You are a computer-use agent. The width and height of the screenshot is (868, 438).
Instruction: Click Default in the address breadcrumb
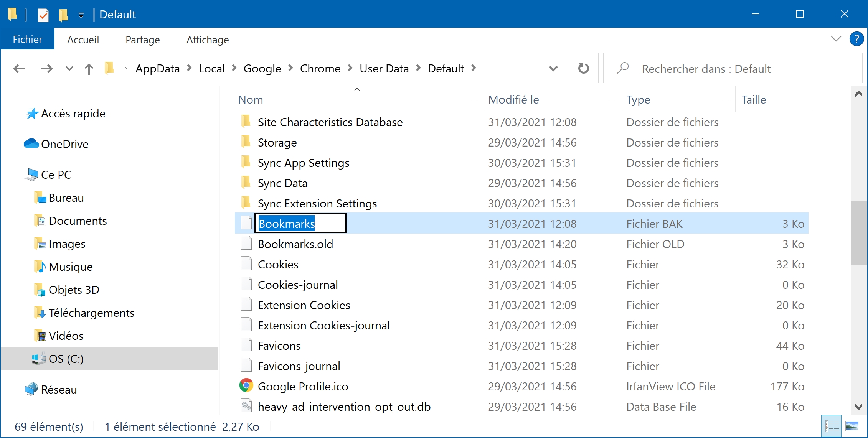click(446, 69)
